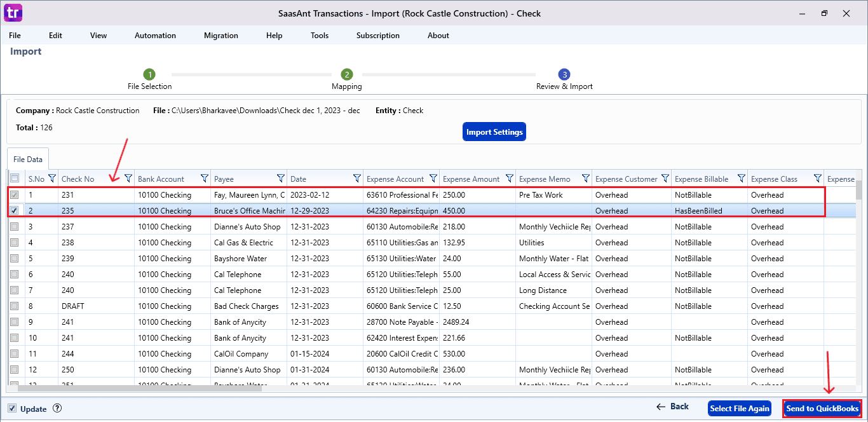Open Expense Customer filter dropdown
This screenshot has width=868, height=422.
[x=665, y=179]
